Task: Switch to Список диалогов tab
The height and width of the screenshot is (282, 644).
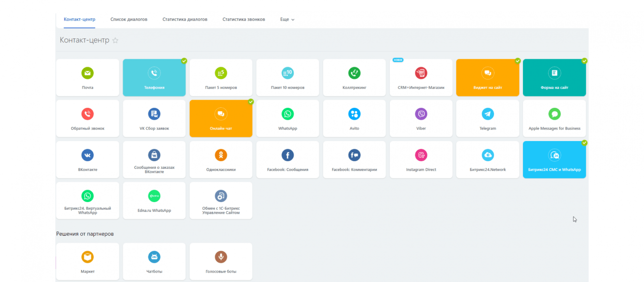Action: pyautogui.click(x=129, y=19)
